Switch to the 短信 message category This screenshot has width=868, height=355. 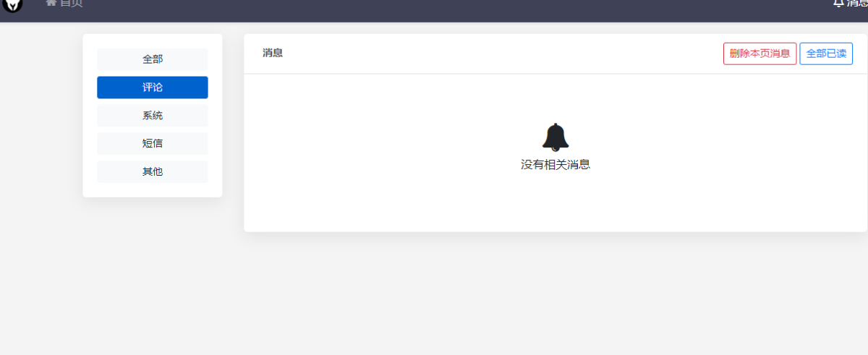(153, 144)
